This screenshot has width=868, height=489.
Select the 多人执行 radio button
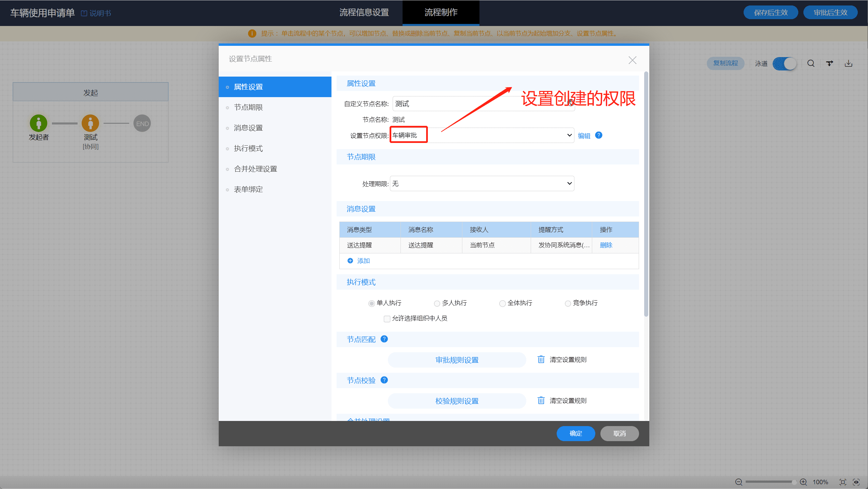437,303
